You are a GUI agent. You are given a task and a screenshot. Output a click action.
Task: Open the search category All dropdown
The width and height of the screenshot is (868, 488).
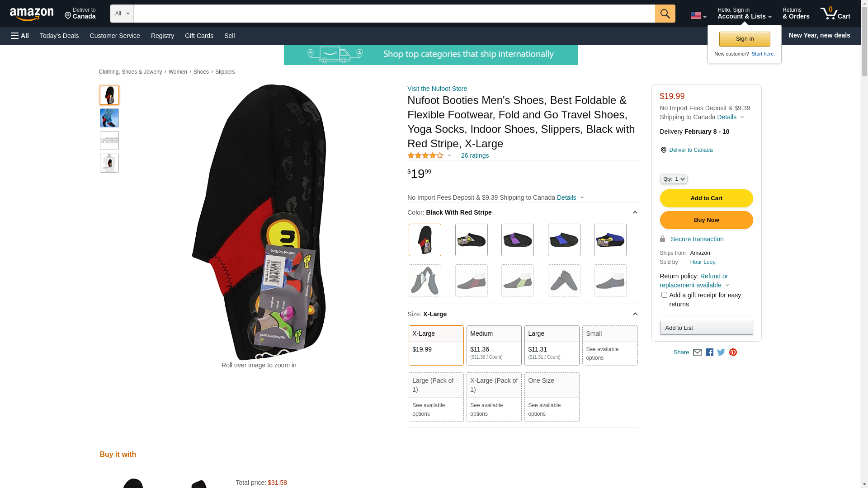[x=122, y=14]
